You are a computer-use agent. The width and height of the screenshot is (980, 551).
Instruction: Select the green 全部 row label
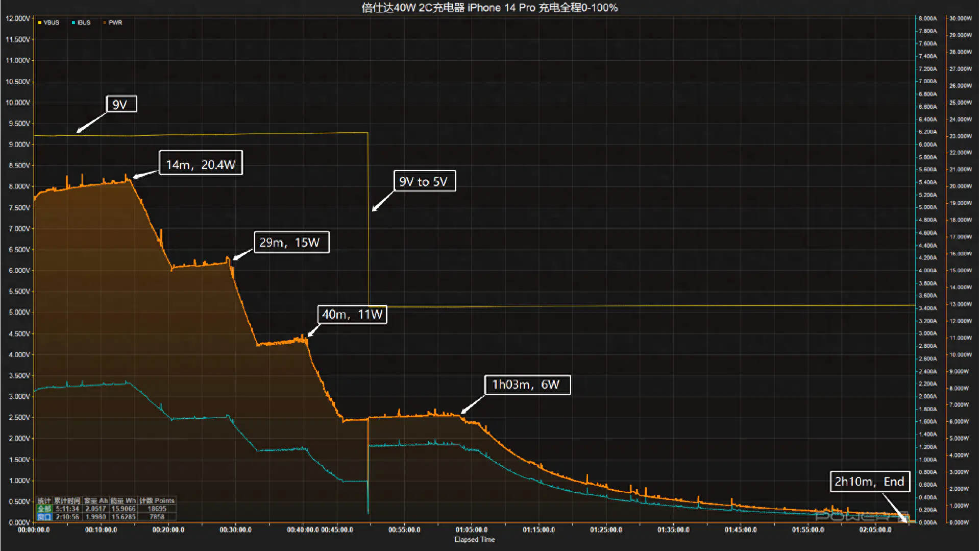click(44, 509)
